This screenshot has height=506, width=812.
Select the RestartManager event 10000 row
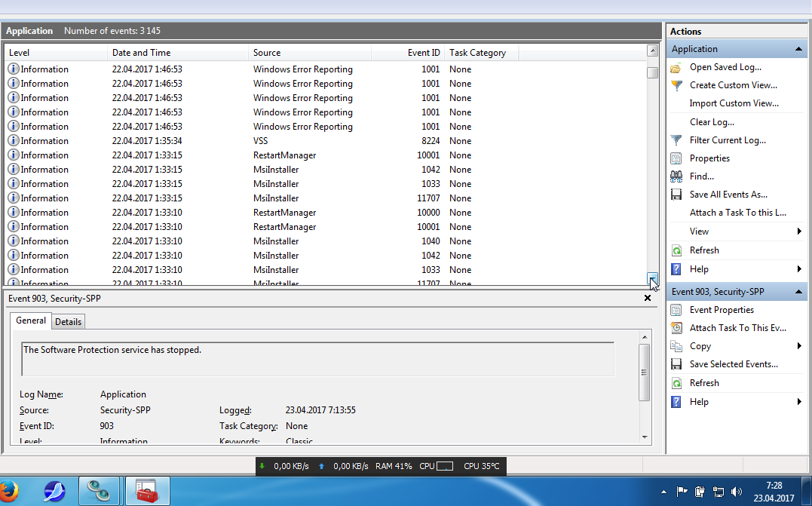pos(325,213)
